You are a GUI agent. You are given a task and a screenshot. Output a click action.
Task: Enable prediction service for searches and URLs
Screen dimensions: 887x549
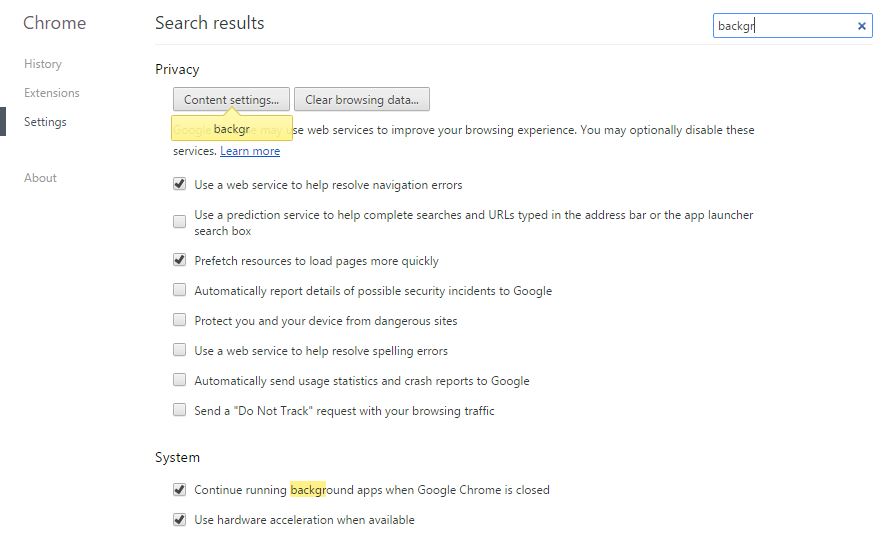point(180,221)
